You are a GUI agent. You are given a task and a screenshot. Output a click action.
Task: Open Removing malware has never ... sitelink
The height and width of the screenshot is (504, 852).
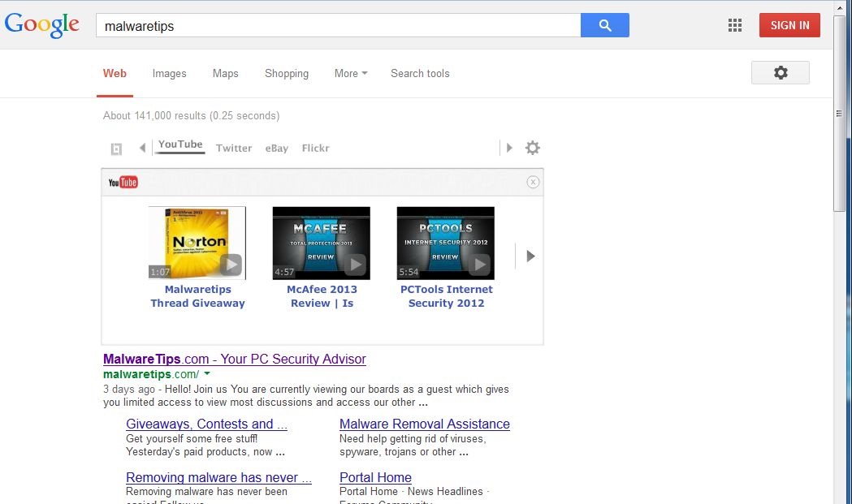219,477
